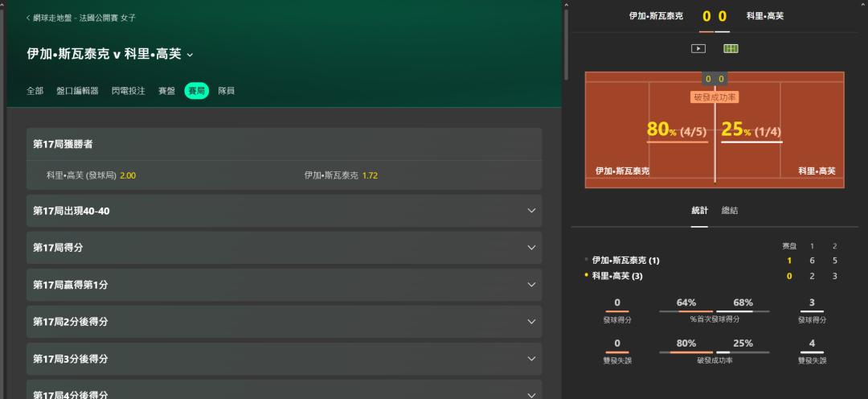The width and height of the screenshot is (868, 399).
Task: Select the tennis court view icon
Action: click(x=731, y=48)
